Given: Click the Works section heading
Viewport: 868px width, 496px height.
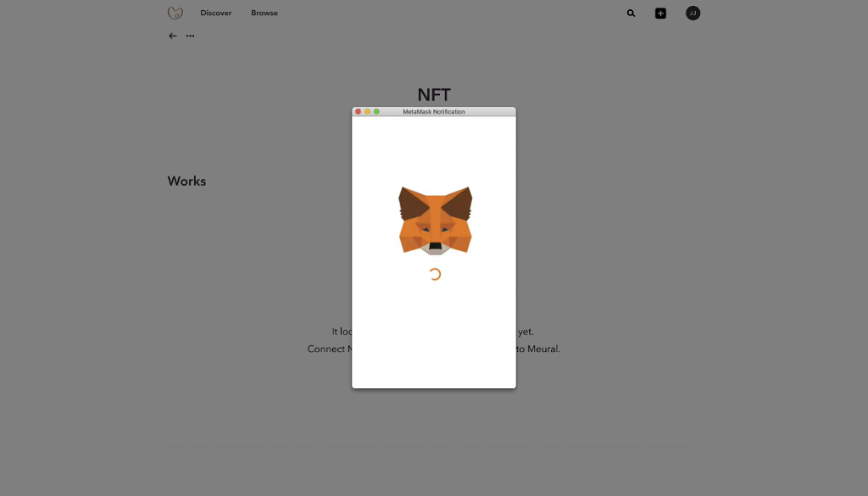Looking at the screenshot, I should [186, 181].
